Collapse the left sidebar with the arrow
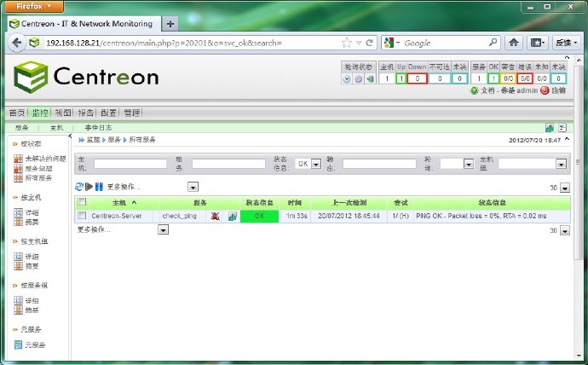 (70, 136)
